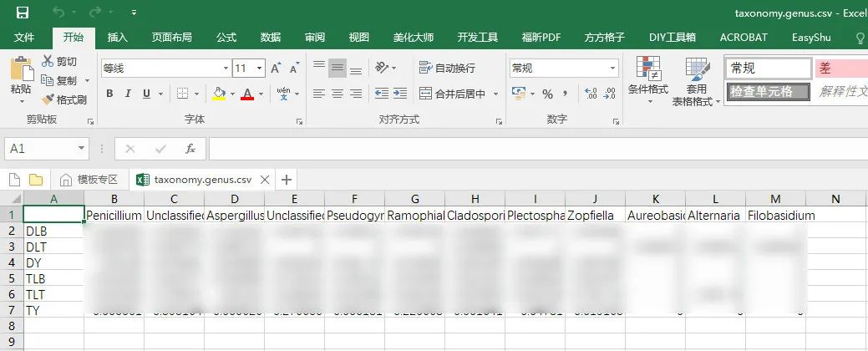Save the workbook from the quick access toolbar
Viewport: 868px width, 351px height.
tap(23, 13)
